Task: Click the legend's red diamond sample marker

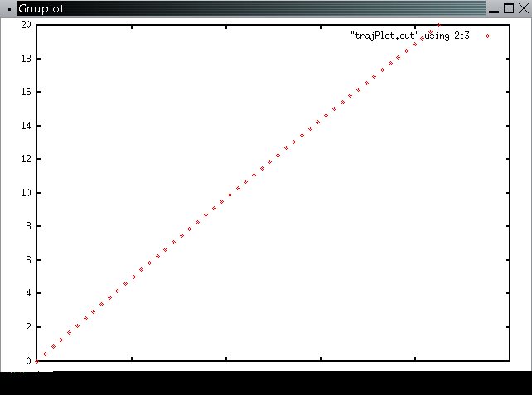Action: (487, 36)
